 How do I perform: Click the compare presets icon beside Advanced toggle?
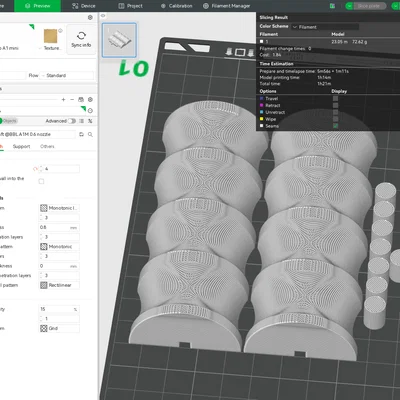pos(82,121)
